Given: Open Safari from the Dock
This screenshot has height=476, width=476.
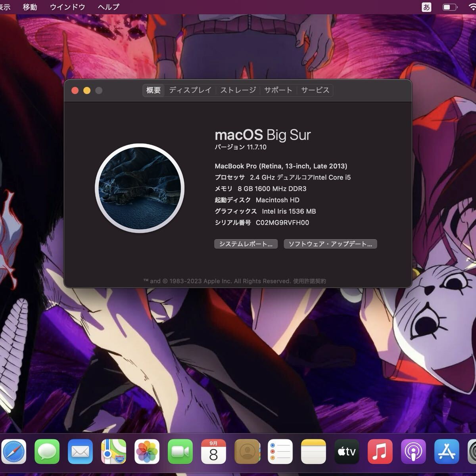Looking at the screenshot, I should coord(13,452).
